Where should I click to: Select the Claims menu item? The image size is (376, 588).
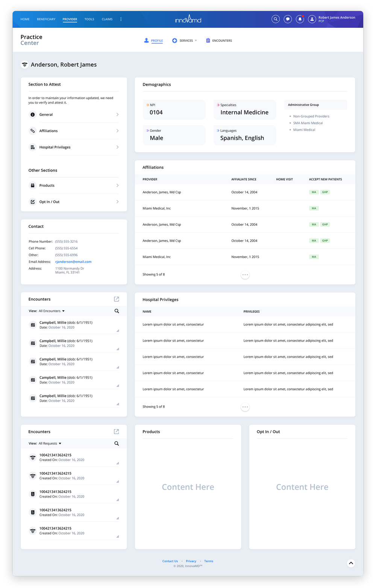pos(107,19)
